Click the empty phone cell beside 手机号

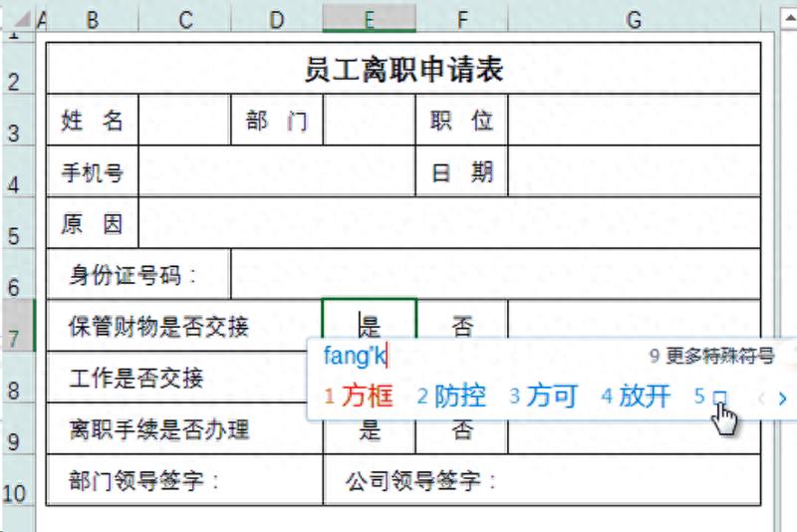tap(277, 171)
